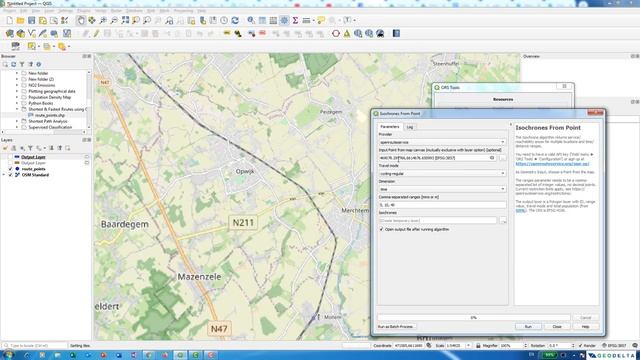Activate the Identify Features tool

tap(251, 20)
